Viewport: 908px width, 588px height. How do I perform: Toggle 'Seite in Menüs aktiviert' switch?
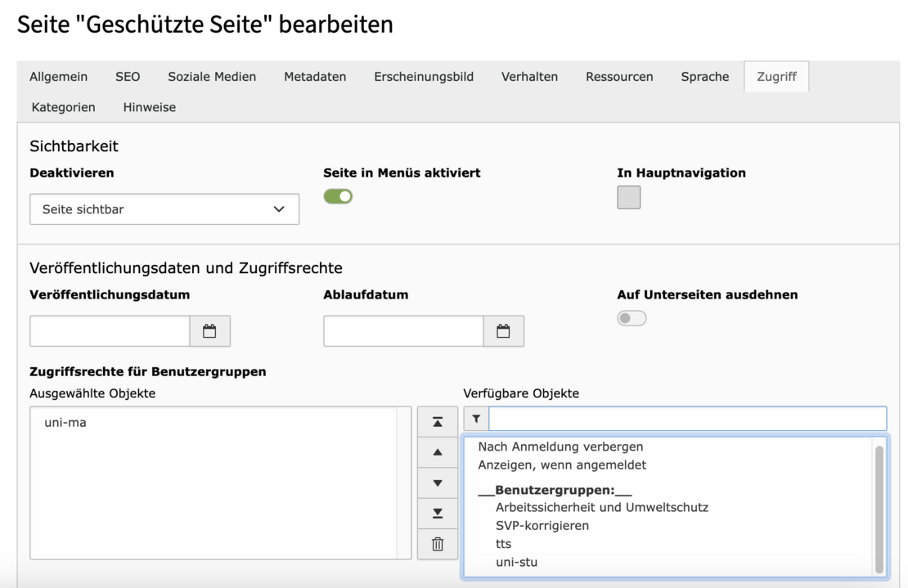point(338,196)
